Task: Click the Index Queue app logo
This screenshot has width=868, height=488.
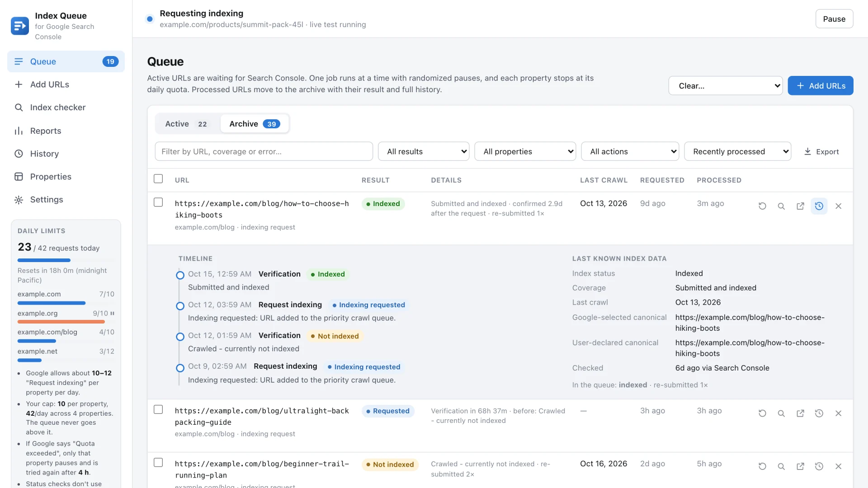Action: (19, 26)
